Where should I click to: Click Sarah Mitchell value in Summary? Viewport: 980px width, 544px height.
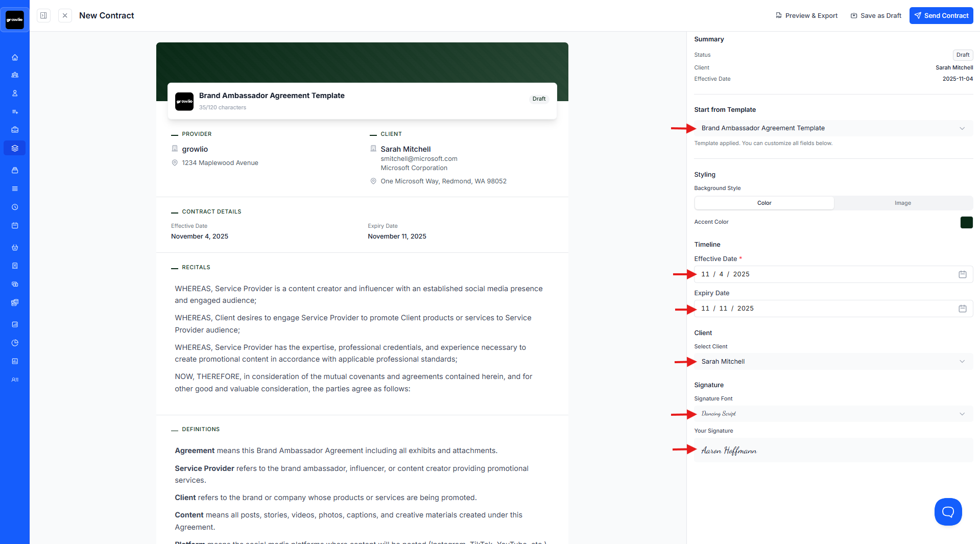[x=954, y=67]
